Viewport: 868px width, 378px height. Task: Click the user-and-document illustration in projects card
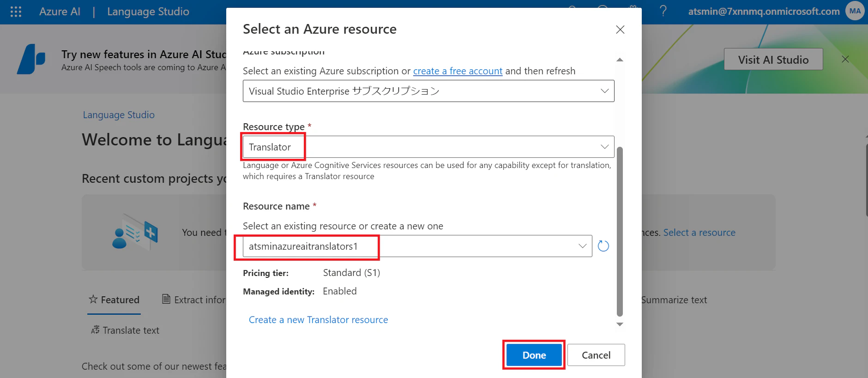135,232
